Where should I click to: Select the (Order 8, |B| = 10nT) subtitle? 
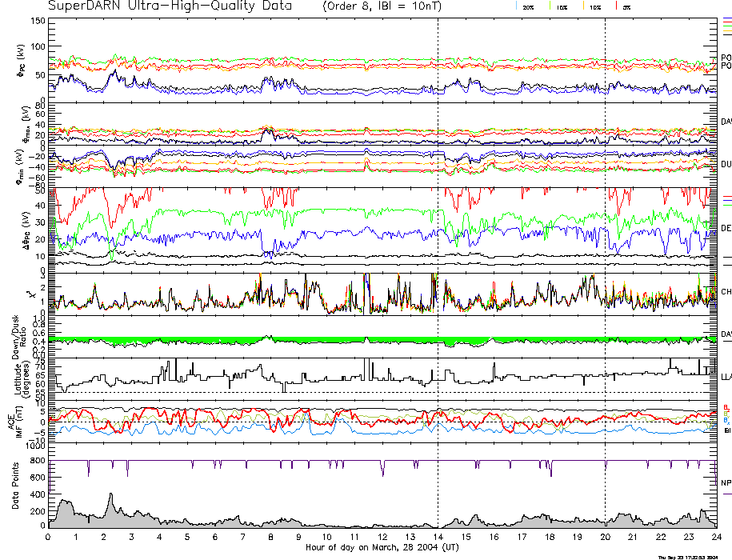click(382, 6)
